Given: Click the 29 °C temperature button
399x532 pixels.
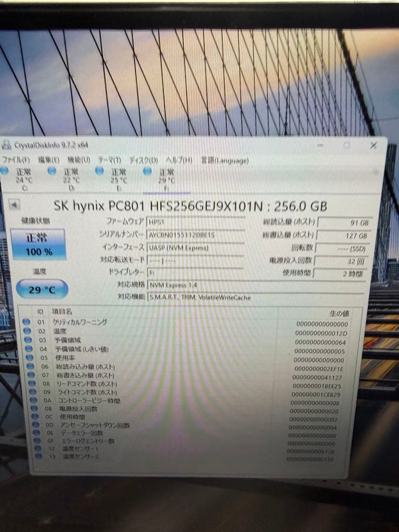Looking at the screenshot, I should [42, 289].
